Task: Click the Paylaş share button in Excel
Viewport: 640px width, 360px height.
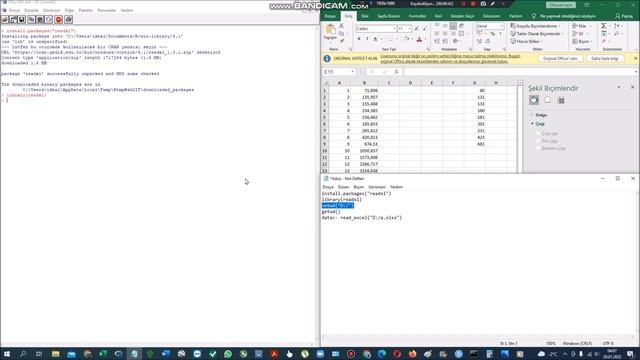Action: (624, 16)
